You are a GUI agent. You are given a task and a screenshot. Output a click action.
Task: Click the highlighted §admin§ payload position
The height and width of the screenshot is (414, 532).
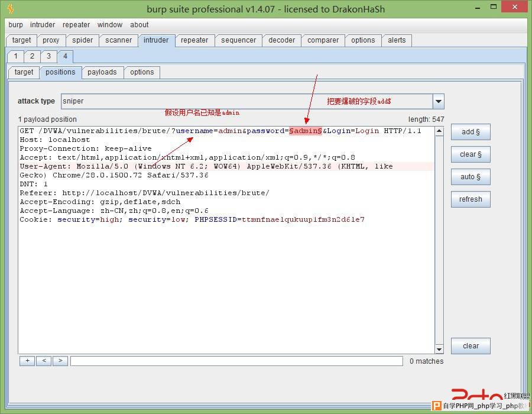point(306,131)
